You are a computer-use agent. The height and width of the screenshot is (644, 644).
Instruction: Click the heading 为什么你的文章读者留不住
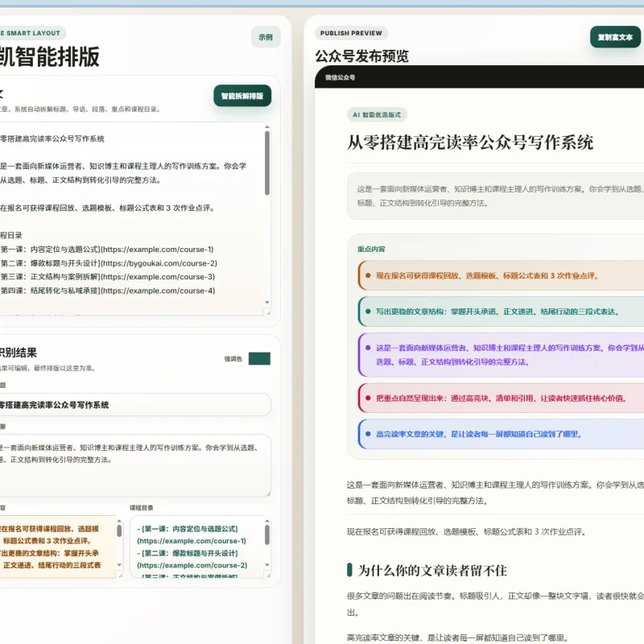(x=432, y=570)
